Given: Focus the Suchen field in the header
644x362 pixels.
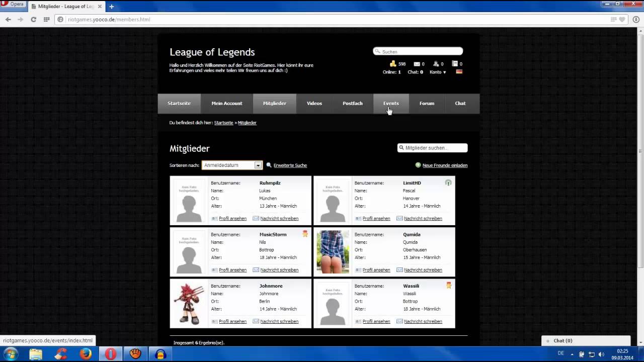Looking at the screenshot, I should pyautogui.click(x=418, y=51).
